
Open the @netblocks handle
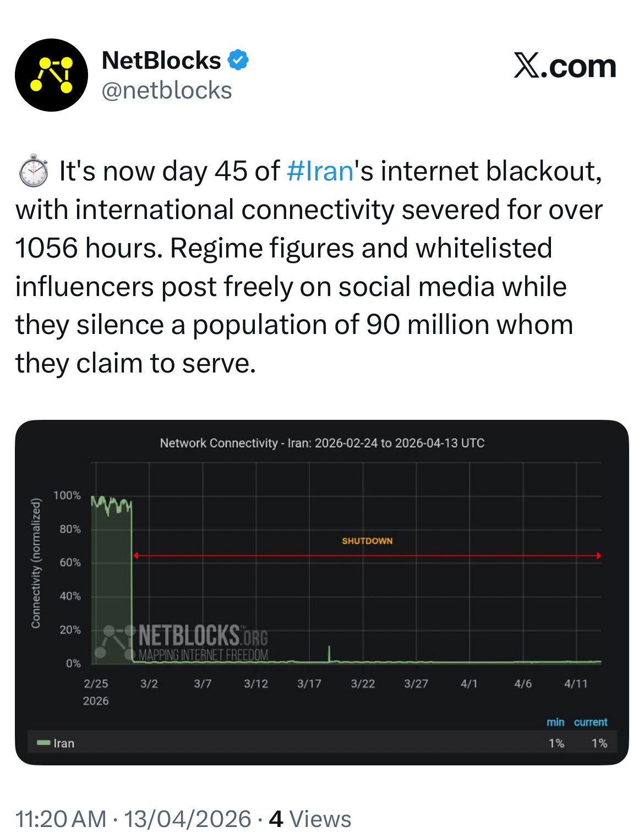[x=167, y=91]
